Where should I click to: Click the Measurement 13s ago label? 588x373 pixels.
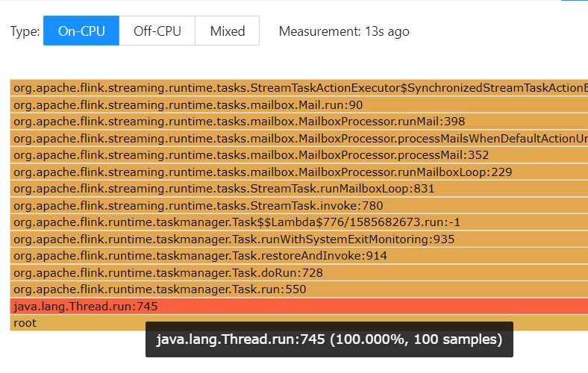343,31
